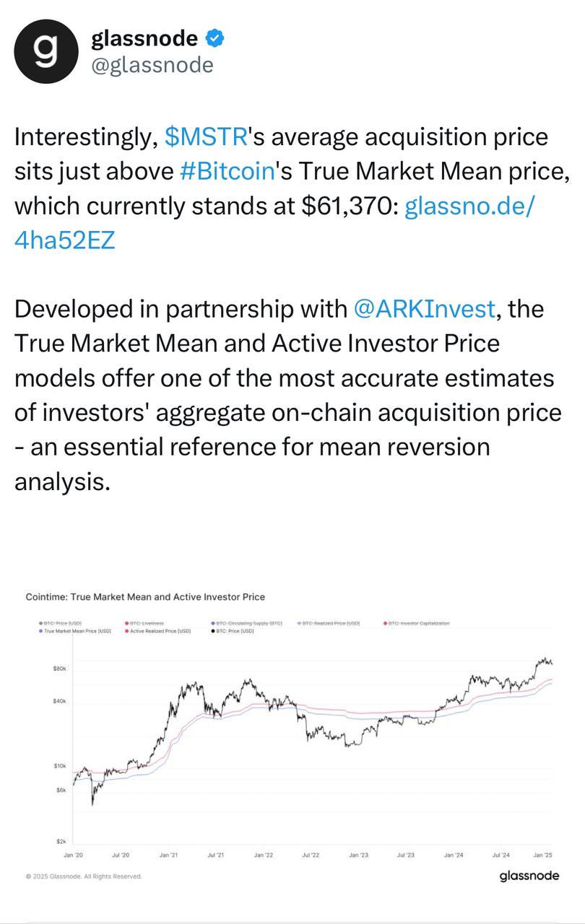Click the glassnode watermark logo on chart
This screenshot has height=924, width=585.
(x=529, y=876)
